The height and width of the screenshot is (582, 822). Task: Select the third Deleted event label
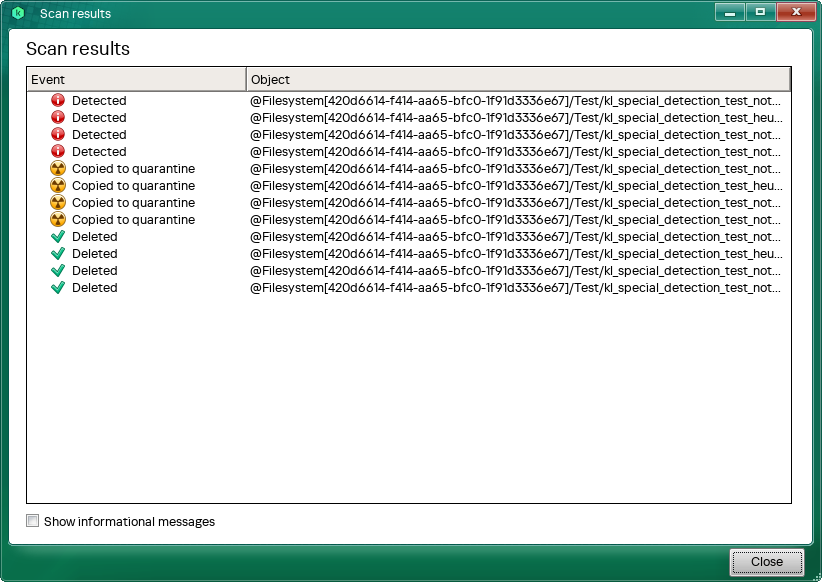click(x=94, y=271)
